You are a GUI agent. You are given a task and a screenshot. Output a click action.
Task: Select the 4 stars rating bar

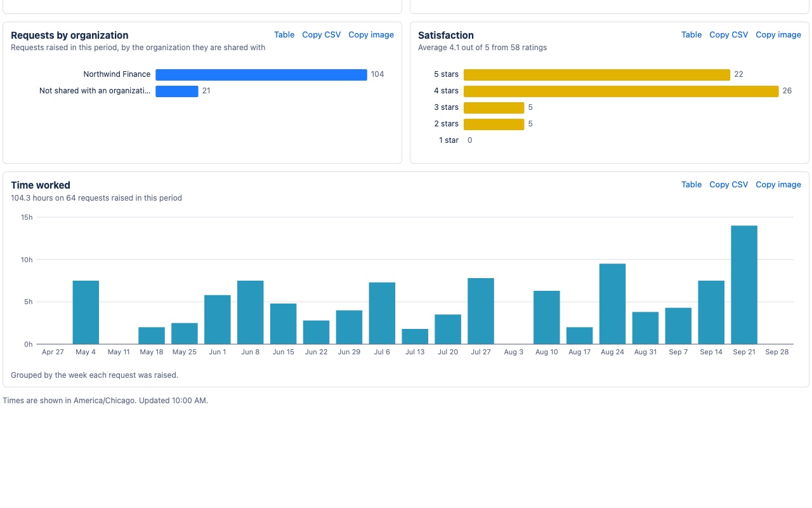pos(621,91)
